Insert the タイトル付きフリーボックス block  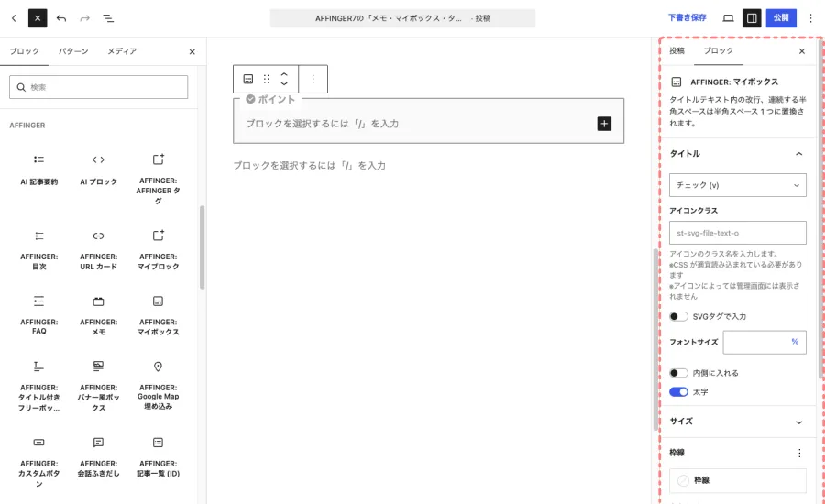point(38,386)
